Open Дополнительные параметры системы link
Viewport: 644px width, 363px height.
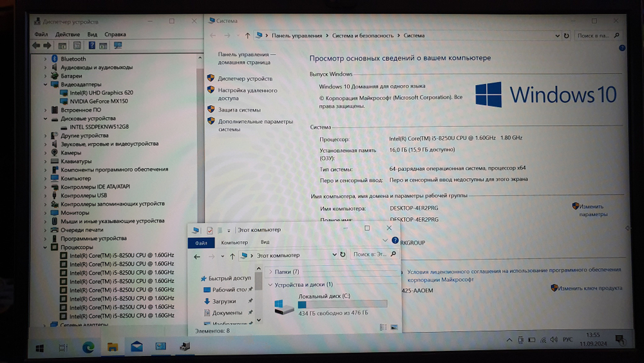click(255, 125)
